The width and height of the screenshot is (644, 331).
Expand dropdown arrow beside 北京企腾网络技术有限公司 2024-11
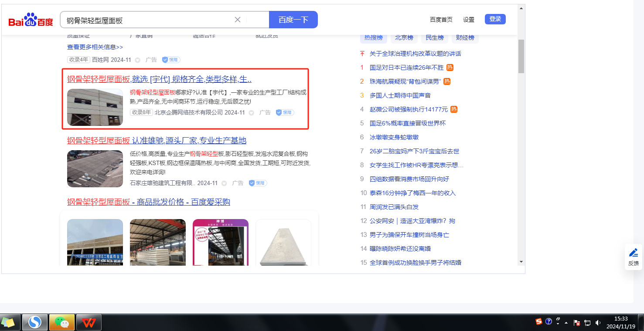(x=251, y=113)
